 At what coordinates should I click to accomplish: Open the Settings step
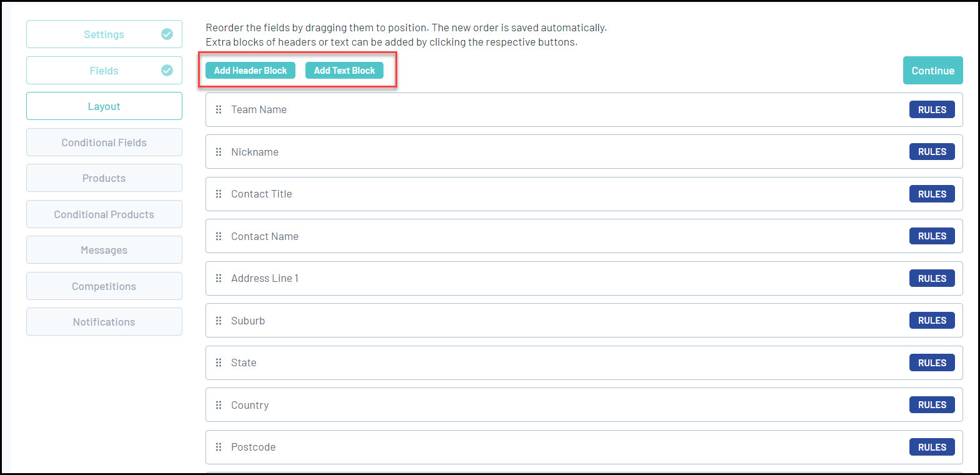pos(104,34)
